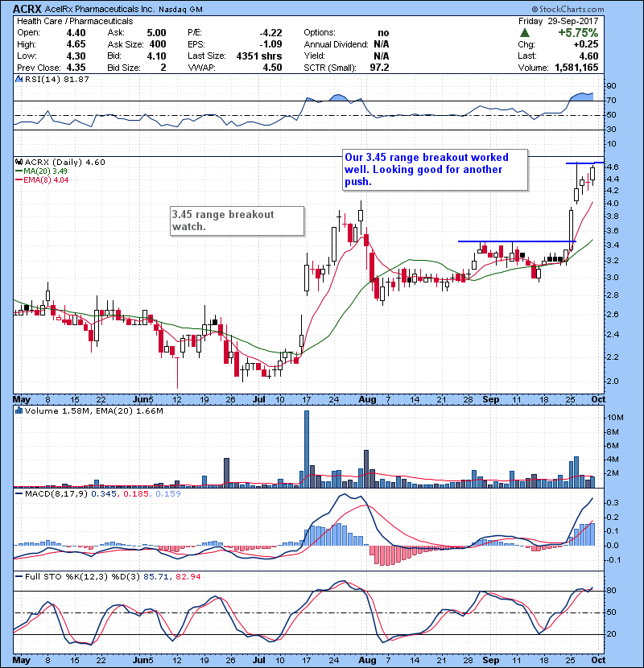The width and height of the screenshot is (644, 668).
Task: Click the SCTR (Small) 97.2 value
Action: coord(379,68)
